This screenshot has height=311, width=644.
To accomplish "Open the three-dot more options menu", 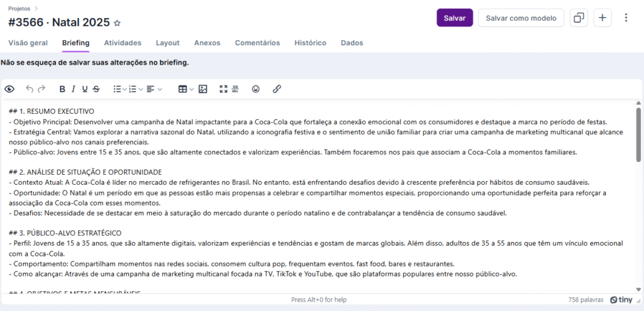I will click(626, 18).
